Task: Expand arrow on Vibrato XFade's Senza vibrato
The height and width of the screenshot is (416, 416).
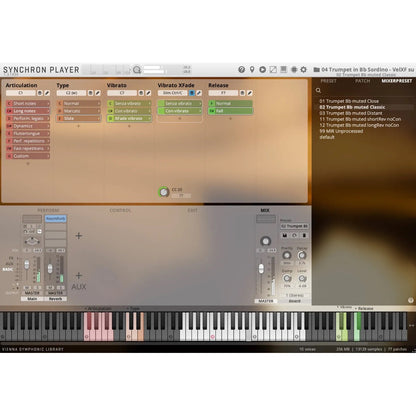Action: pos(200,103)
